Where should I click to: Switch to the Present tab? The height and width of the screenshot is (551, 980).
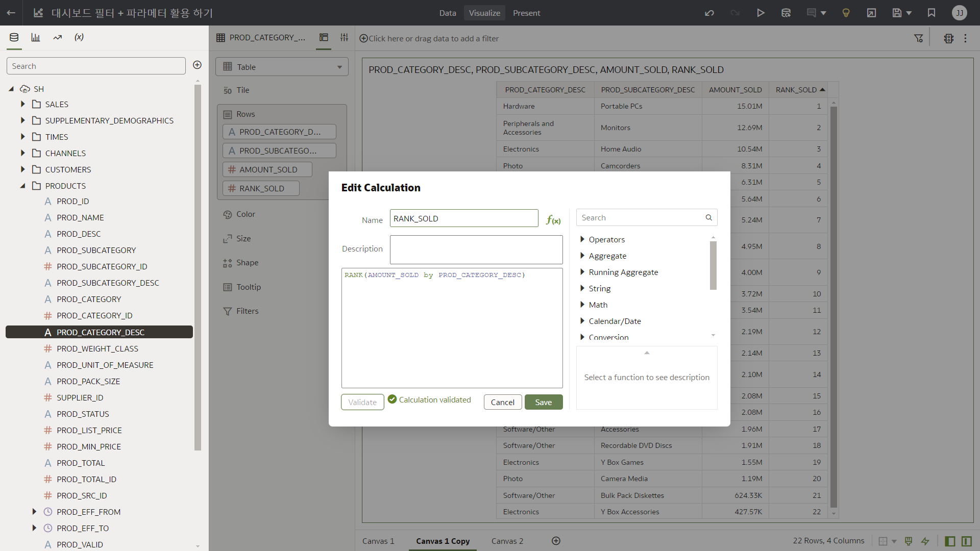tap(526, 13)
